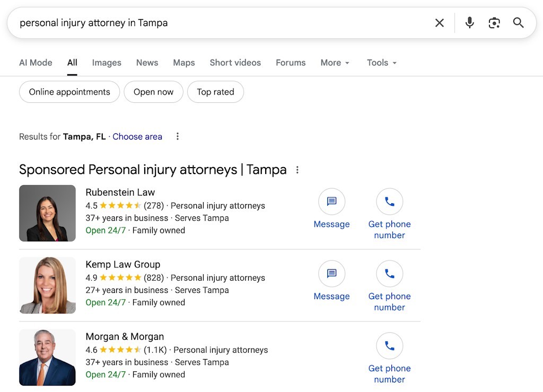Expand the More dropdown menu
543x392 pixels.
[x=335, y=63]
